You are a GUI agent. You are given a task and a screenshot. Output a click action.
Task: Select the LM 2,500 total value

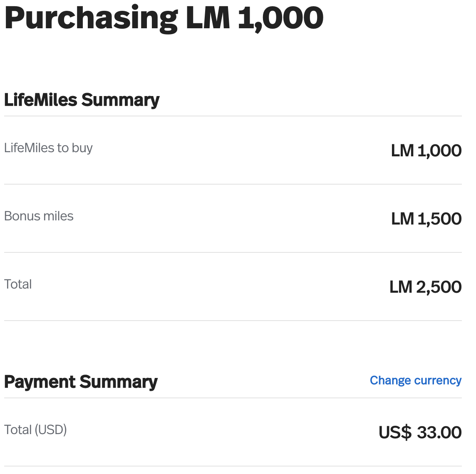(x=425, y=286)
